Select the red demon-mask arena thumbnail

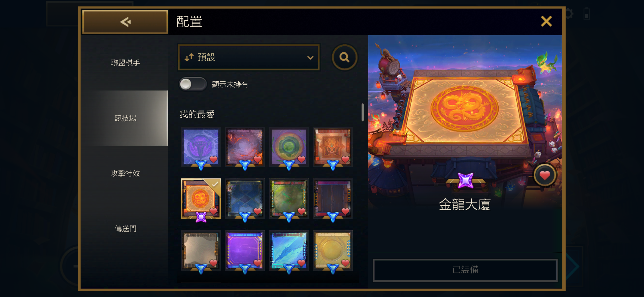pyautogui.click(x=333, y=147)
